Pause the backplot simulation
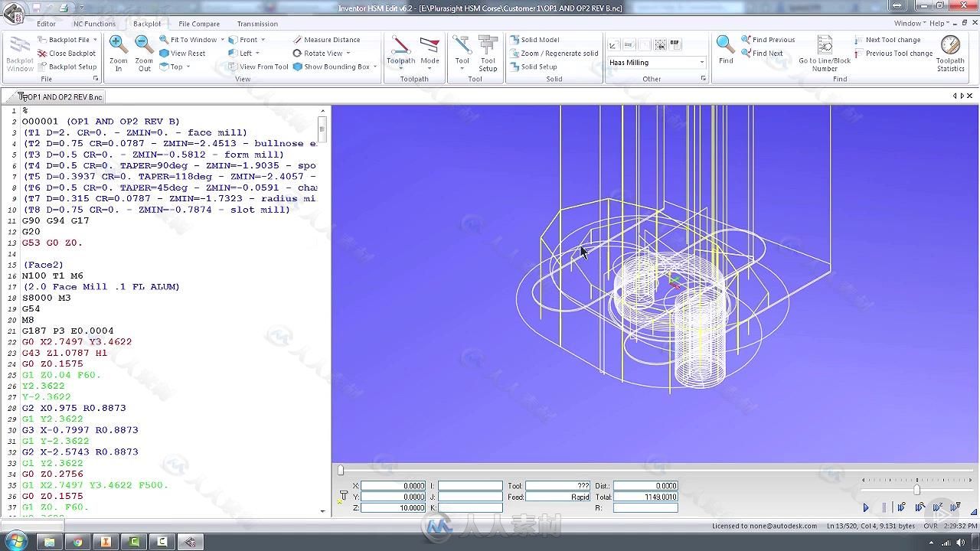Screen dimensions: 980x551 [x=884, y=507]
